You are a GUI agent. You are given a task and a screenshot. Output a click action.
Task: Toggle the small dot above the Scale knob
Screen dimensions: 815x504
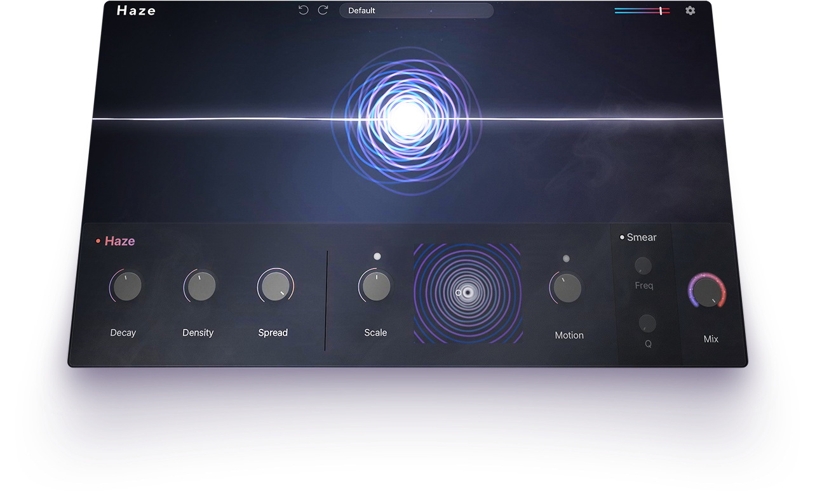(x=377, y=256)
